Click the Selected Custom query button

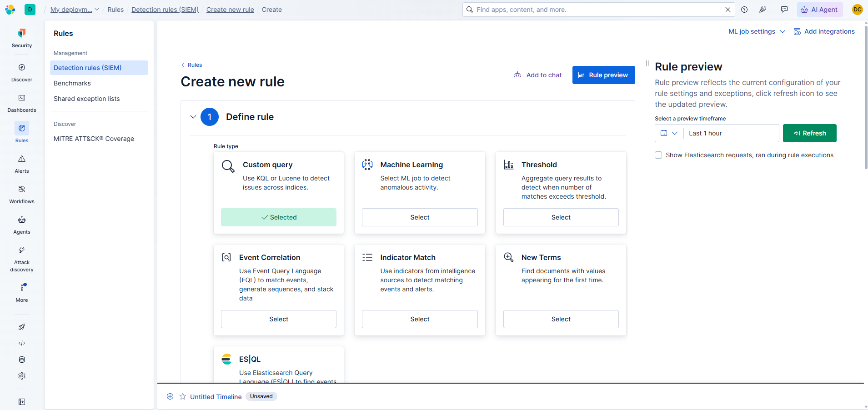coord(279,217)
